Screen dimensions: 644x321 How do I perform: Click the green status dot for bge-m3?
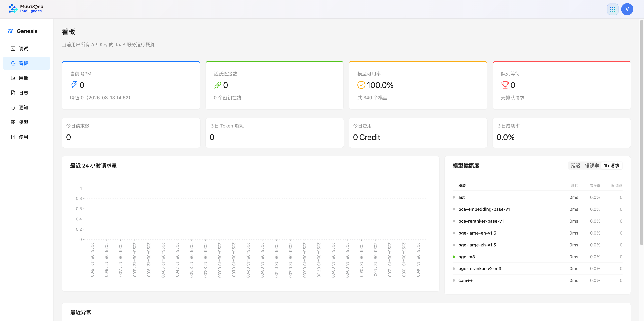point(454,257)
